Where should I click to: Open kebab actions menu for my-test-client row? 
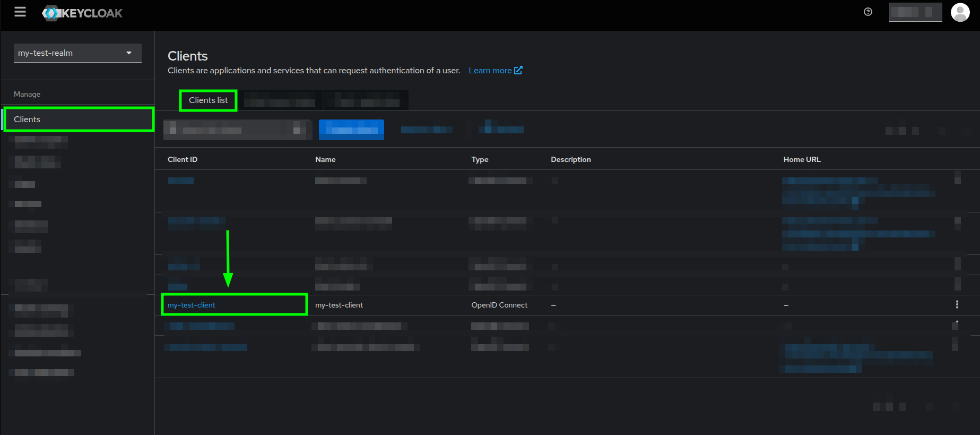click(x=957, y=304)
